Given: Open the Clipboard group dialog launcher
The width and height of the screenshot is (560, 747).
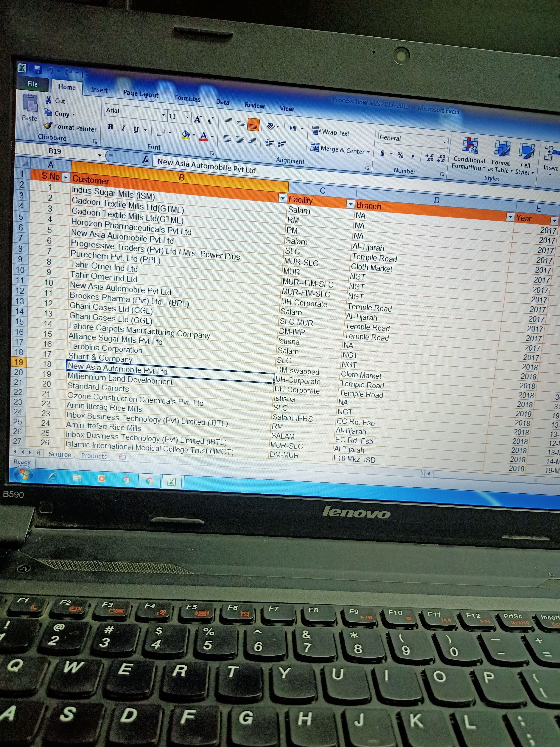Looking at the screenshot, I should click(x=95, y=142).
